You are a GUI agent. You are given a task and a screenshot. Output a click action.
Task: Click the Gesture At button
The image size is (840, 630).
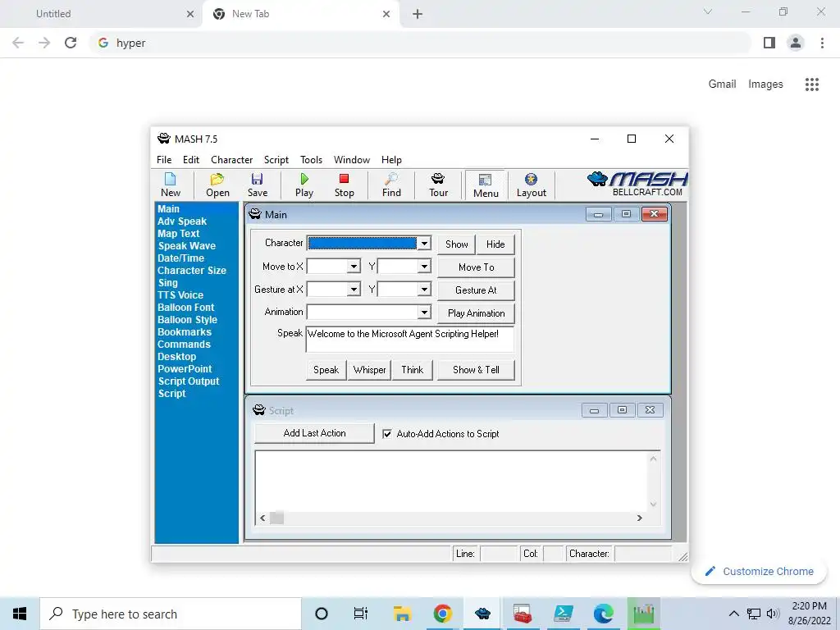(477, 290)
